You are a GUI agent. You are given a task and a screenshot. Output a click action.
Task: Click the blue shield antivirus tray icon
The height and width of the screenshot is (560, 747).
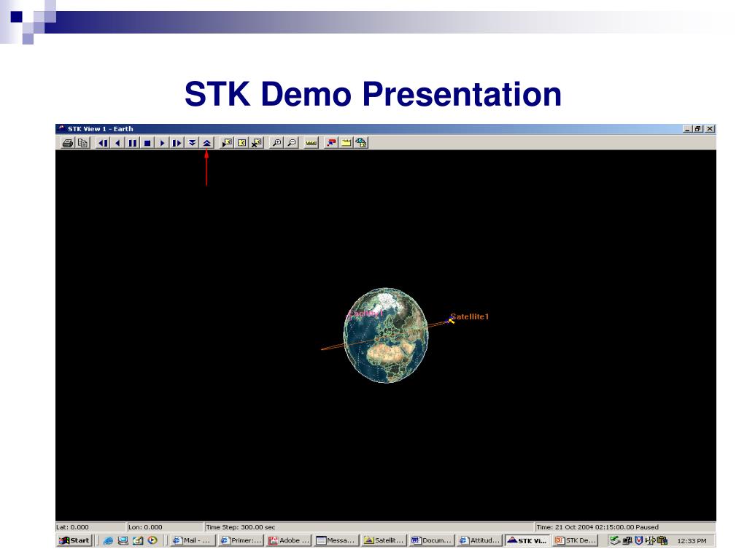point(639,540)
